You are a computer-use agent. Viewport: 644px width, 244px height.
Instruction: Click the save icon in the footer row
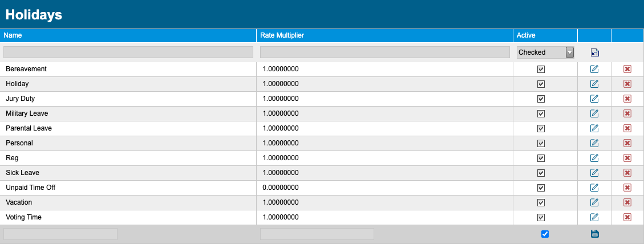point(595,234)
